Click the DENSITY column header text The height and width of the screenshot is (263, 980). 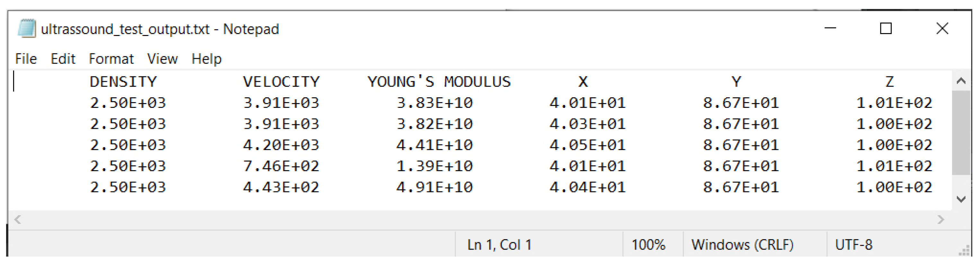pyautogui.click(x=123, y=82)
